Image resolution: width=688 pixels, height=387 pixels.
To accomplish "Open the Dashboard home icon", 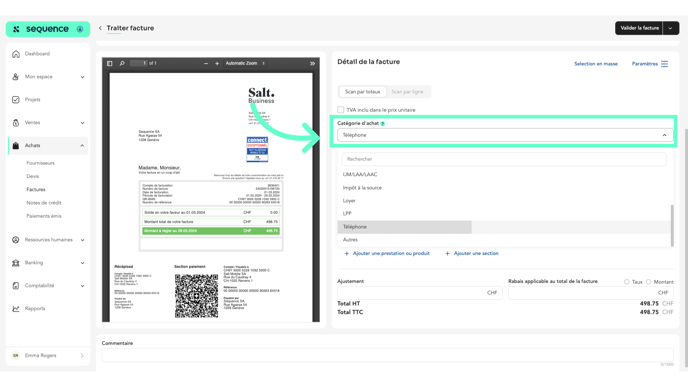I will point(16,54).
